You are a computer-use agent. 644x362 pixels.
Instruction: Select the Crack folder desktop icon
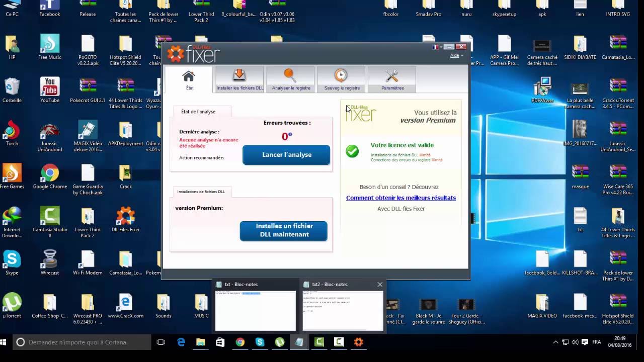[x=126, y=176]
